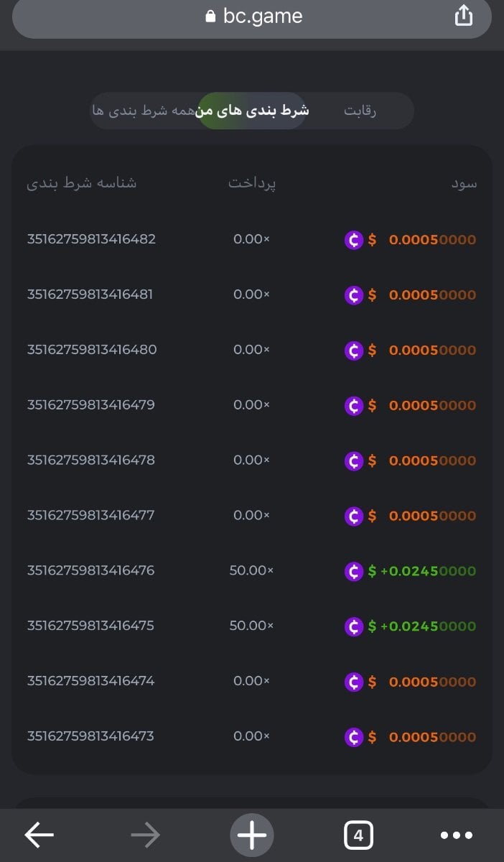Viewport: 504px width, 862px height.
Task: Click the purple coin icon for bet ending 6482
Action: click(354, 240)
